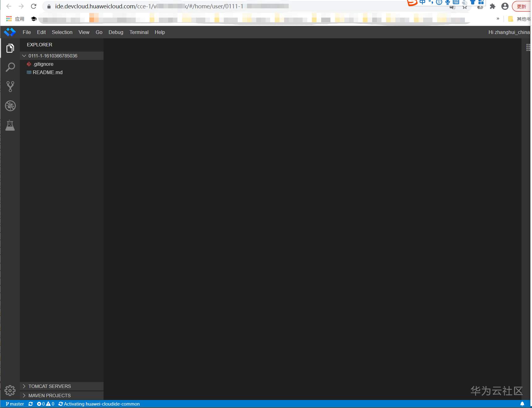Open the Debug menu
Screen dimensions: 532x408
click(x=116, y=32)
